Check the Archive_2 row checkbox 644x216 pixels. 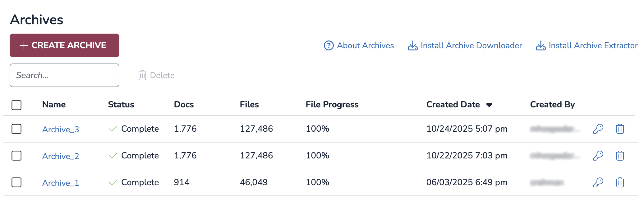click(16, 156)
